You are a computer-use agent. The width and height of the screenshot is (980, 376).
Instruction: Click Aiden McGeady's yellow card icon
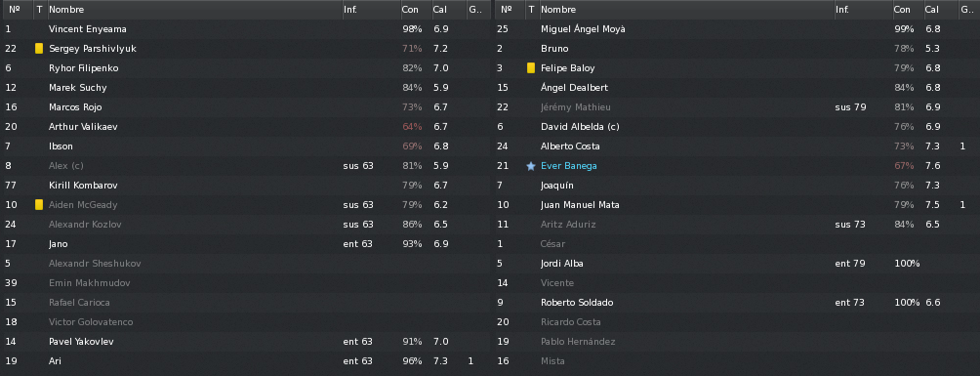pos(39,204)
